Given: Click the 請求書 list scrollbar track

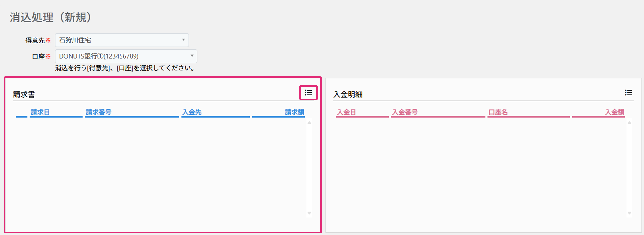Looking at the screenshot, I should pyautogui.click(x=309, y=168).
